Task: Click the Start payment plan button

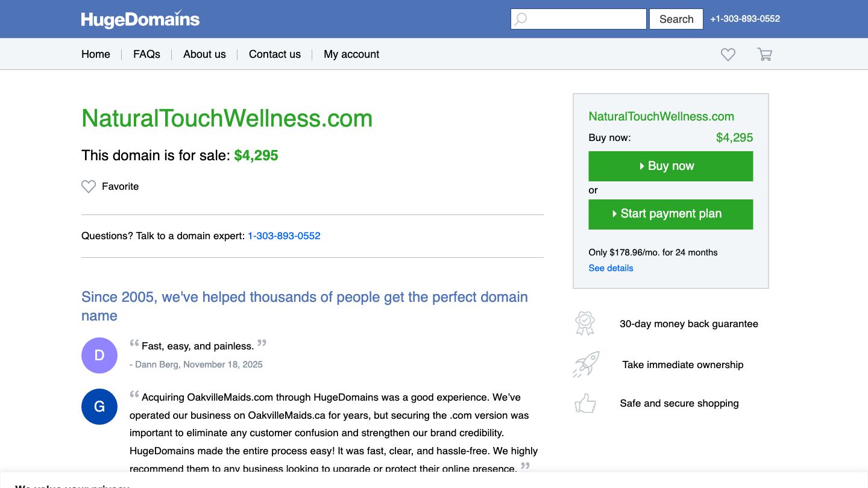Action: coord(670,214)
